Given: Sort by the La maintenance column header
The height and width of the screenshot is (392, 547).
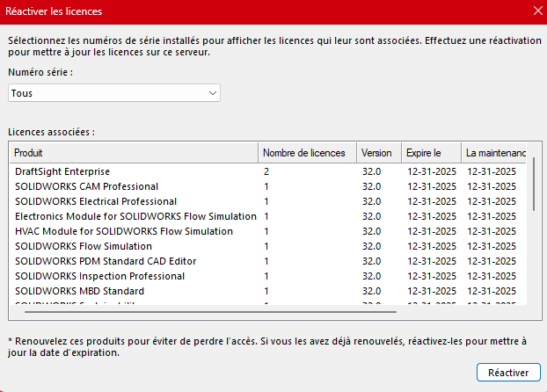Looking at the screenshot, I should click(494, 153).
